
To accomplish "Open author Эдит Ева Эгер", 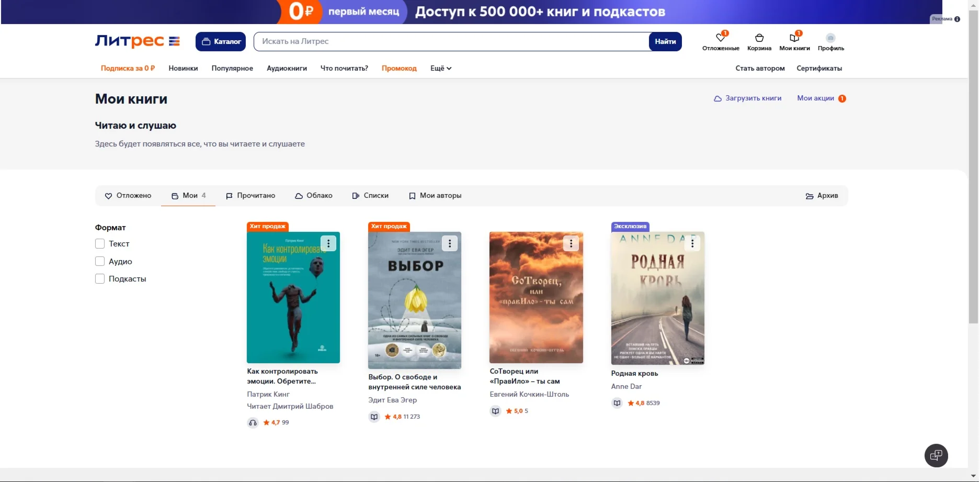I will point(393,400).
